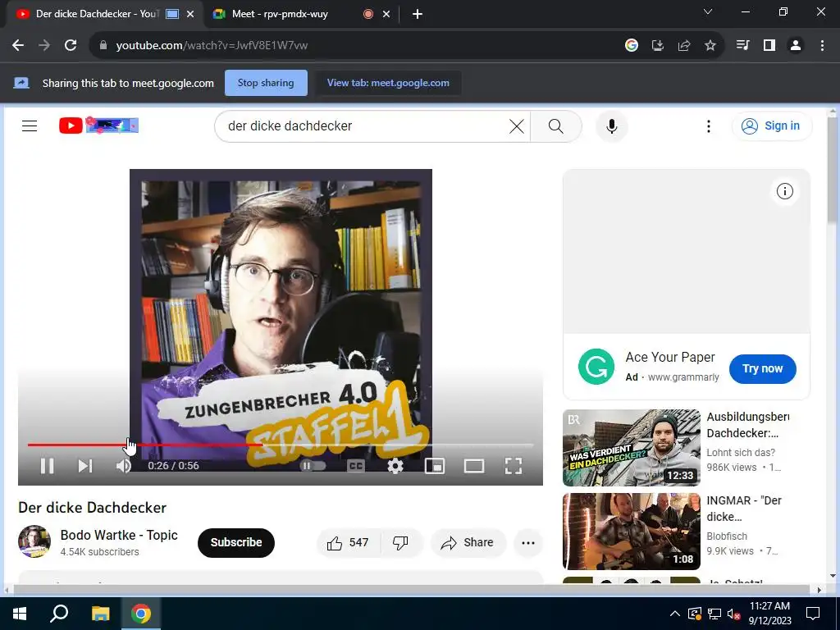Bookmark this tab star
The image size is (840, 630).
(710, 46)
